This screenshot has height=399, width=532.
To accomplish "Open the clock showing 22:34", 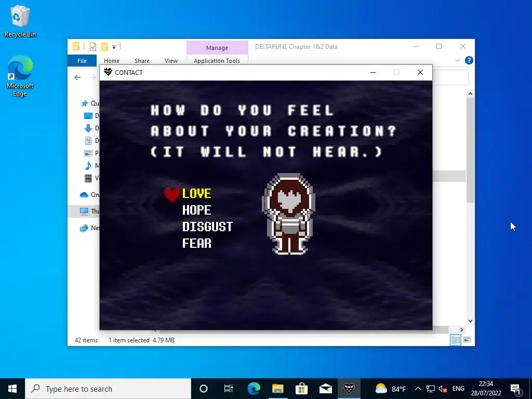I will click(x=486, y=389).
